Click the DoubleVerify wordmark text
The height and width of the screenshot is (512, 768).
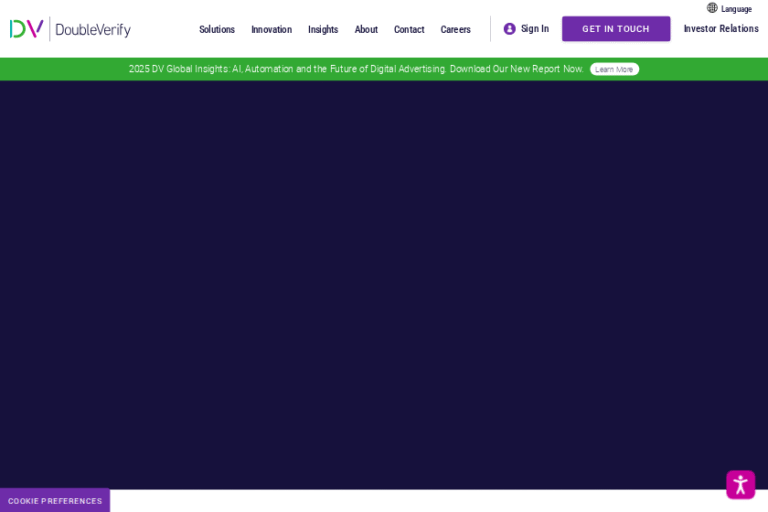point(93,30)
